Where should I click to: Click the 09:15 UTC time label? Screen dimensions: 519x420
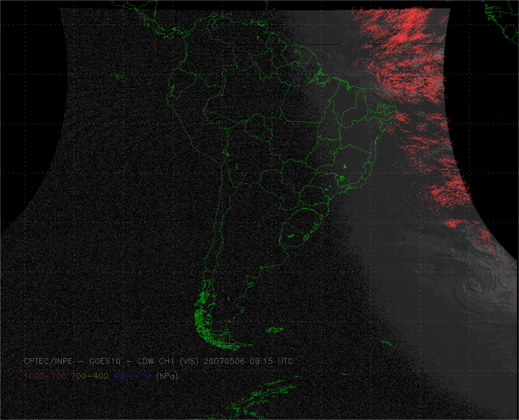pyautogui.click(x=271, y=361)
